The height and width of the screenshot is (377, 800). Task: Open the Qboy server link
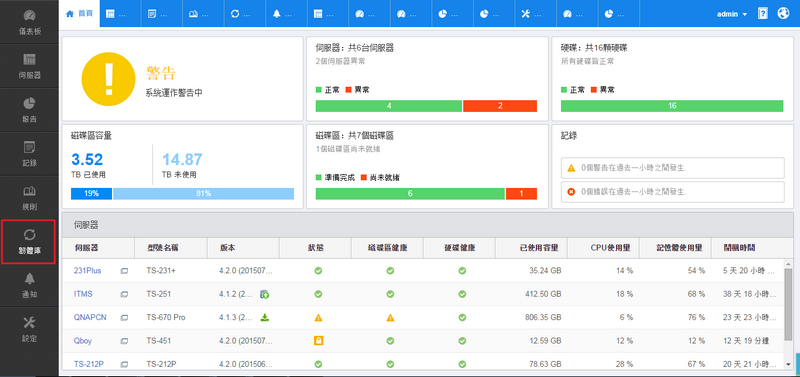coord(83,341)
